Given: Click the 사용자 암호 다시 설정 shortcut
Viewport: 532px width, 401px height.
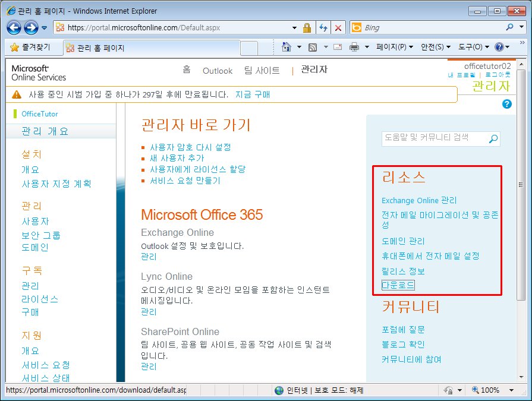Looking at the screenshot, I should (x=190, y=147).
